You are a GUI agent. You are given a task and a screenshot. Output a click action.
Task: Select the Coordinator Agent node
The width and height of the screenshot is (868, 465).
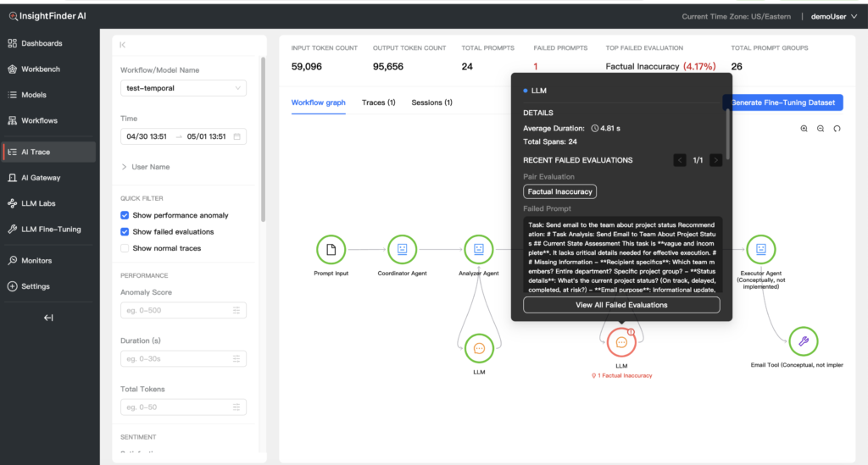click(x=402, y=249)
